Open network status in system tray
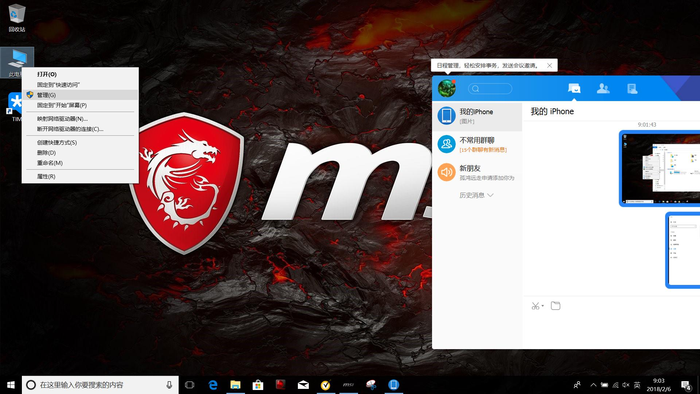 pos(615,385)
